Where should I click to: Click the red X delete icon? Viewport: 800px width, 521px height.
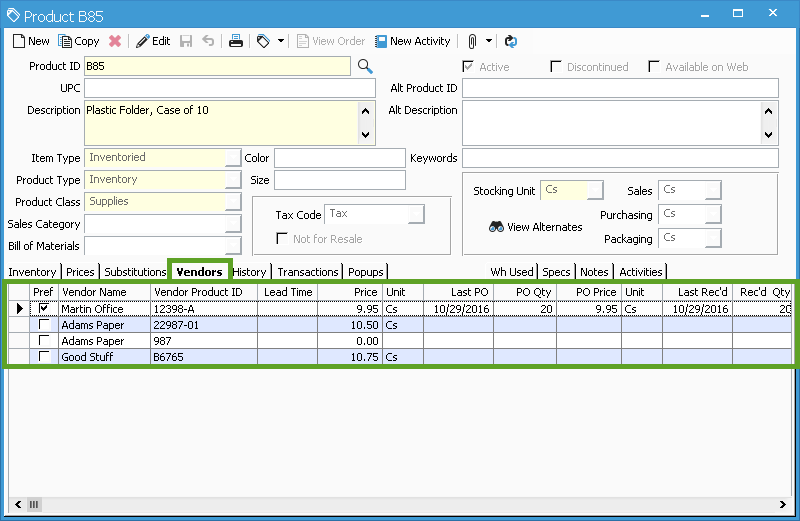[x=115, y=41]
